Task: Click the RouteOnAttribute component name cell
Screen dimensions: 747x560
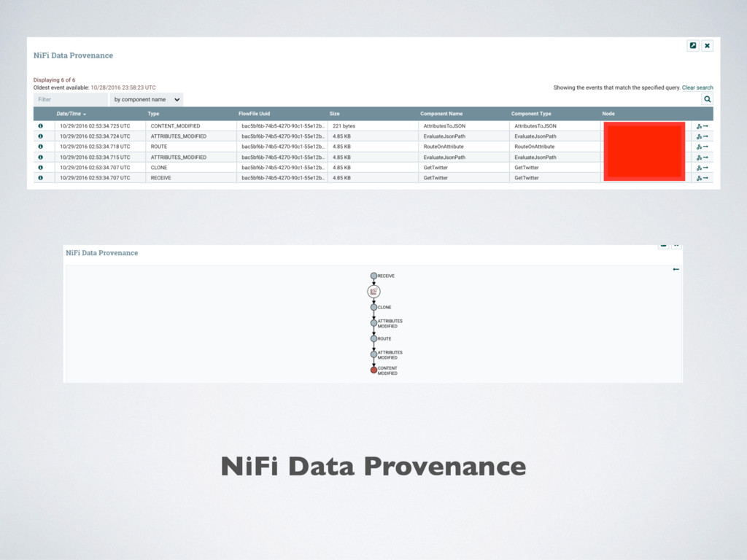Action: [444, 147]
